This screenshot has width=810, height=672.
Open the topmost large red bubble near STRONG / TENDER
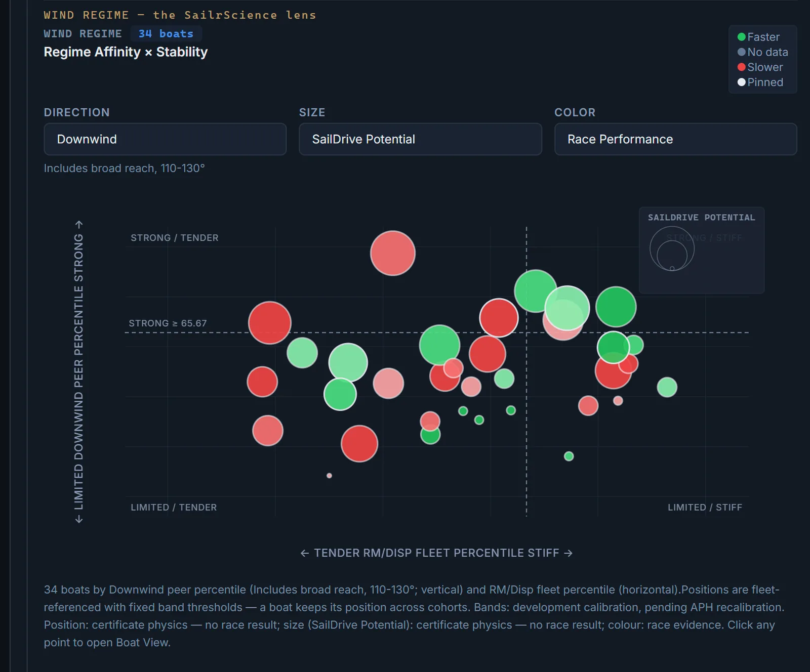coord(393,253)
